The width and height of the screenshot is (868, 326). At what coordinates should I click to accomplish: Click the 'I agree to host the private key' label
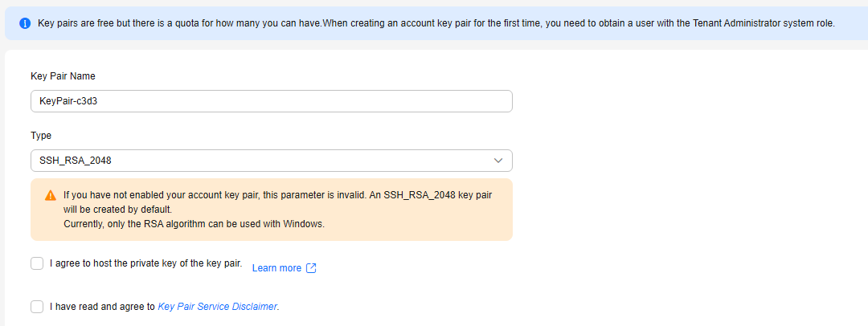tap(145, 263)
